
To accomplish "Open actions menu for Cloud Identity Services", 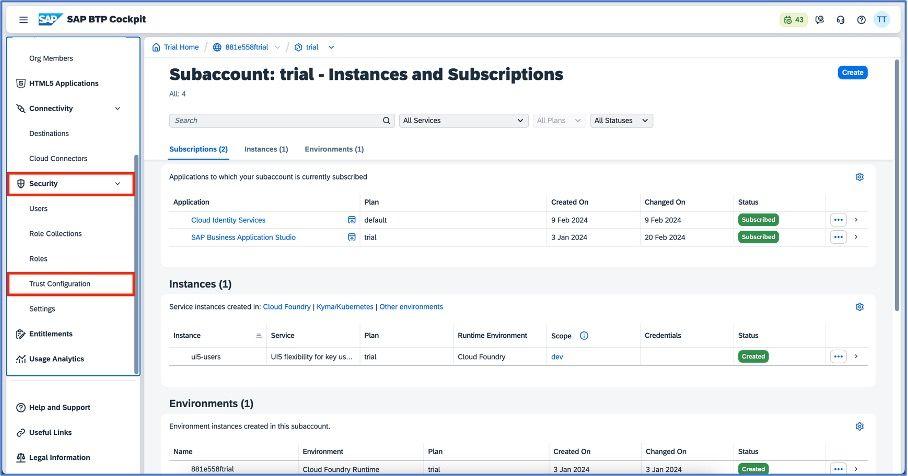I will 838,220.
